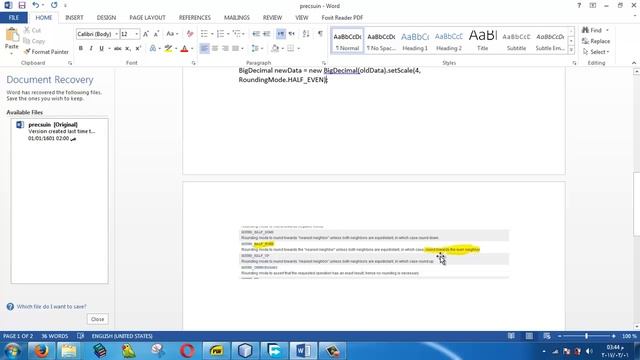Toggle left-to-right text direction
640x360 pixels.
281,34
